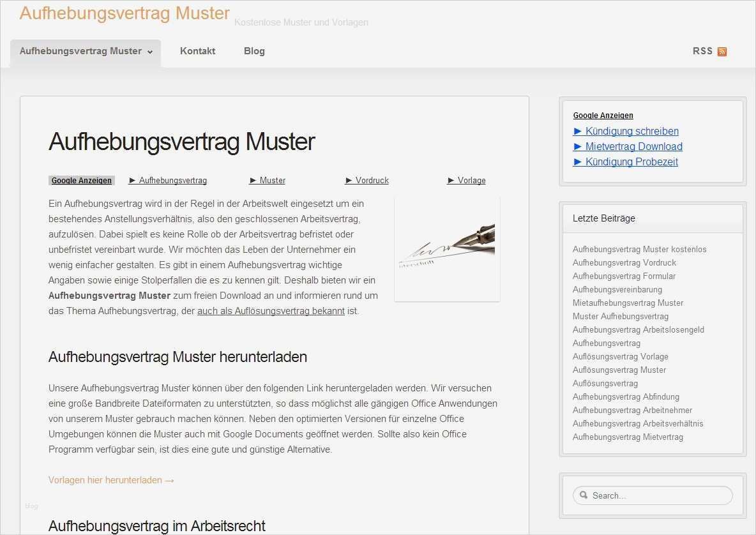Open the "Kündigung schreiben" link
Screen dimensions: 756x535
(x=631, y=131)
